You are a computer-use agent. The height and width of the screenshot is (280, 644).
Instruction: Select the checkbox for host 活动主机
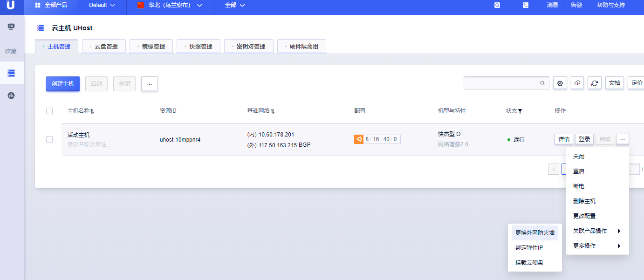49,139
